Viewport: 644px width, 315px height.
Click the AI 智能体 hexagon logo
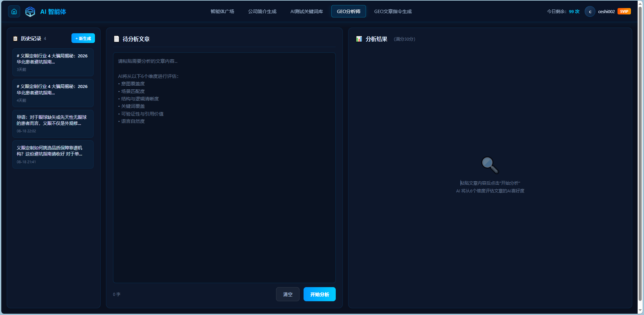coord(30,11)
